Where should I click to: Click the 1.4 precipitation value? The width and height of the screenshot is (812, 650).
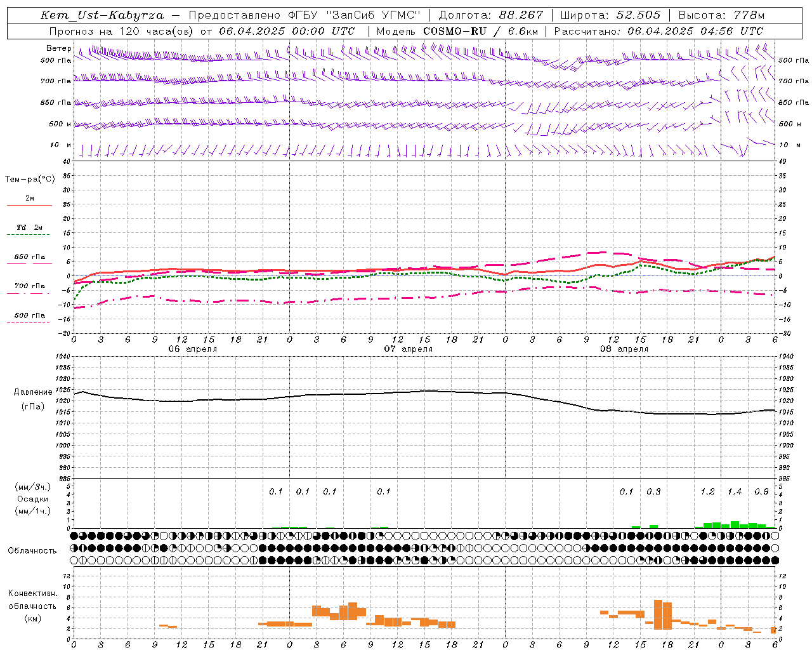(735, 492)
